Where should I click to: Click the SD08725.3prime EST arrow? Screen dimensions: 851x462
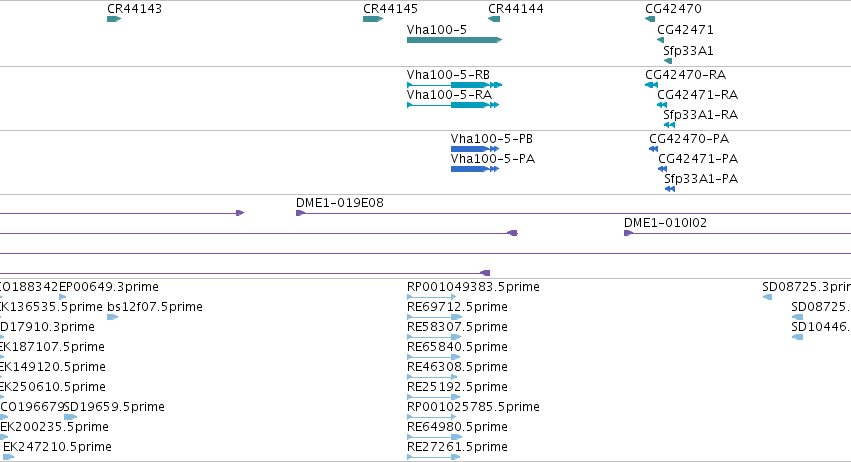pos(767,297)
